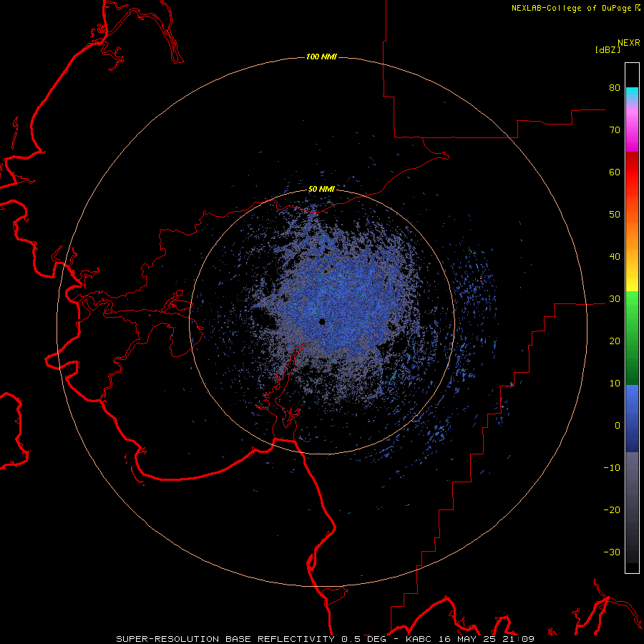This screenshot has height=644, width=644.
Task: Click the 80 dBZ scale value
Action: coord(615,87)
